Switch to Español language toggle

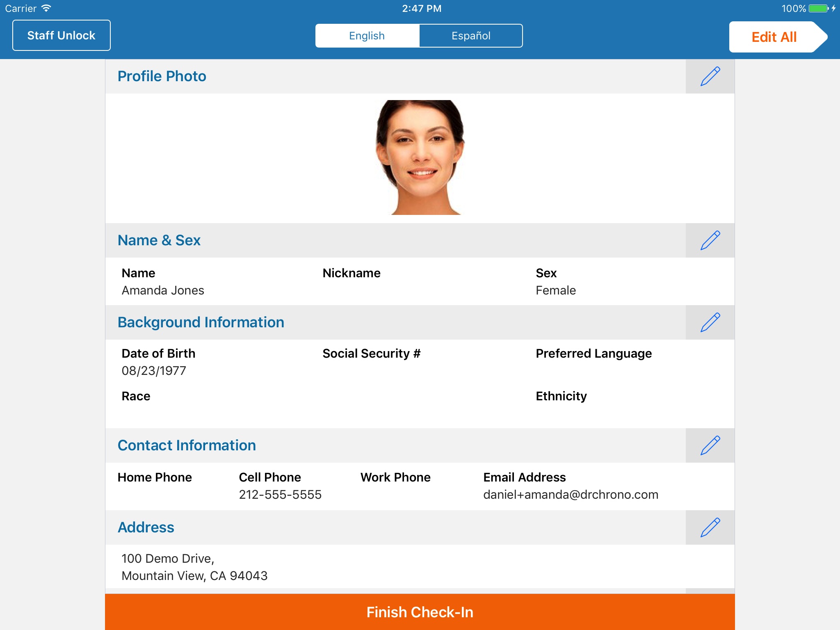pos(471,36)
